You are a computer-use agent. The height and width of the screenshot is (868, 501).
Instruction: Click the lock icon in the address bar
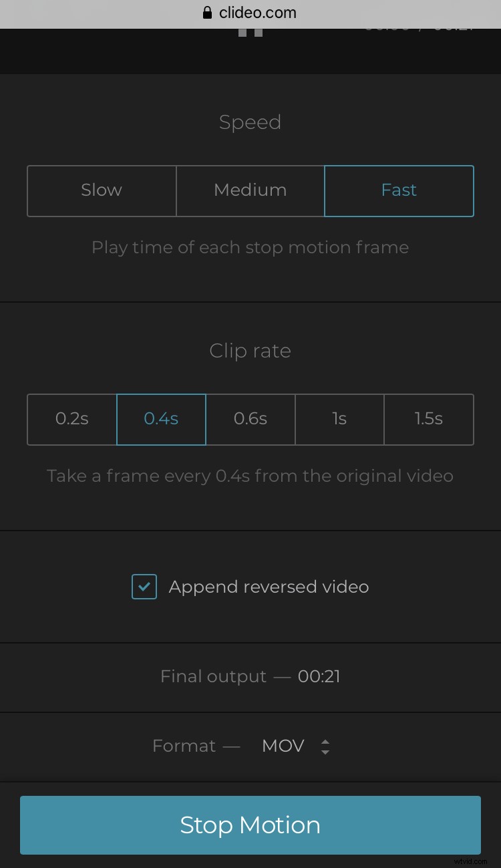click(x=206, y=12)
